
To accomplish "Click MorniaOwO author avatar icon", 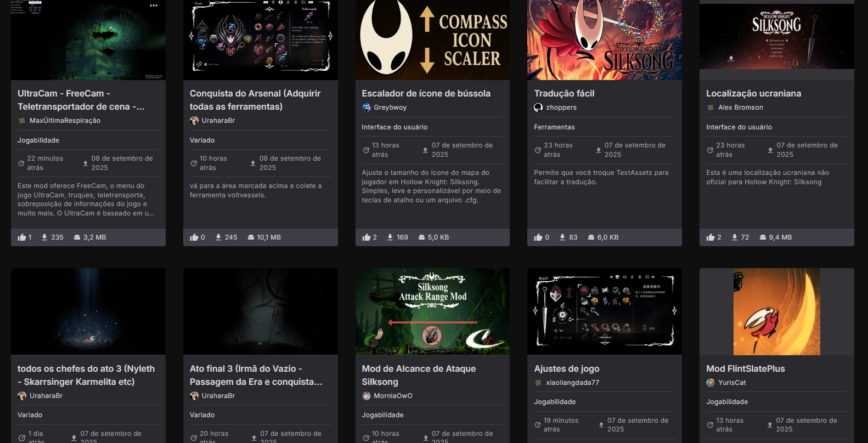I will pyautogui.click(x=367, y=396).
